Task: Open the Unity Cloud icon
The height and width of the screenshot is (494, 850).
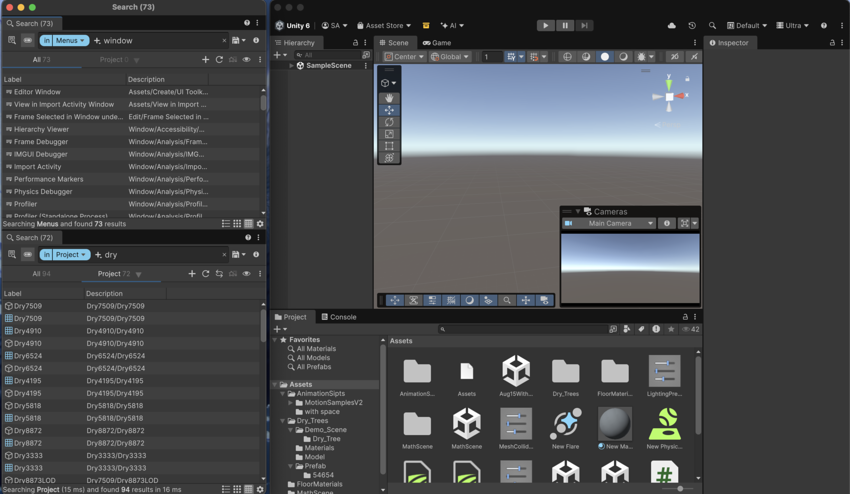Action: pyautogui.click(x=671, y=25)
